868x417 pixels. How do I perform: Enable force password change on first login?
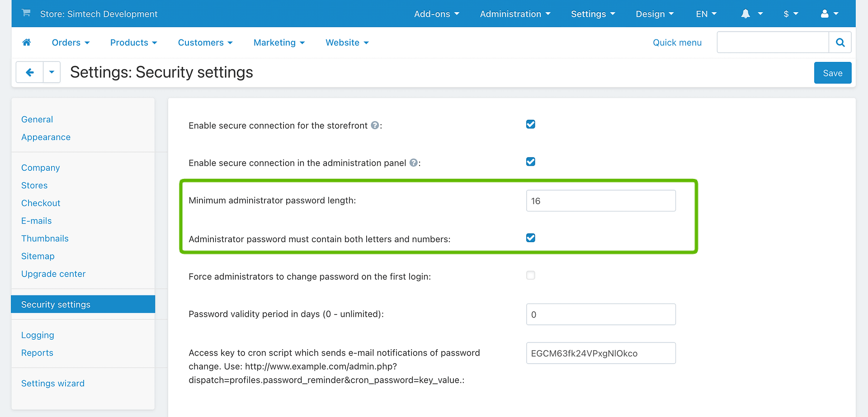(530, 275)
